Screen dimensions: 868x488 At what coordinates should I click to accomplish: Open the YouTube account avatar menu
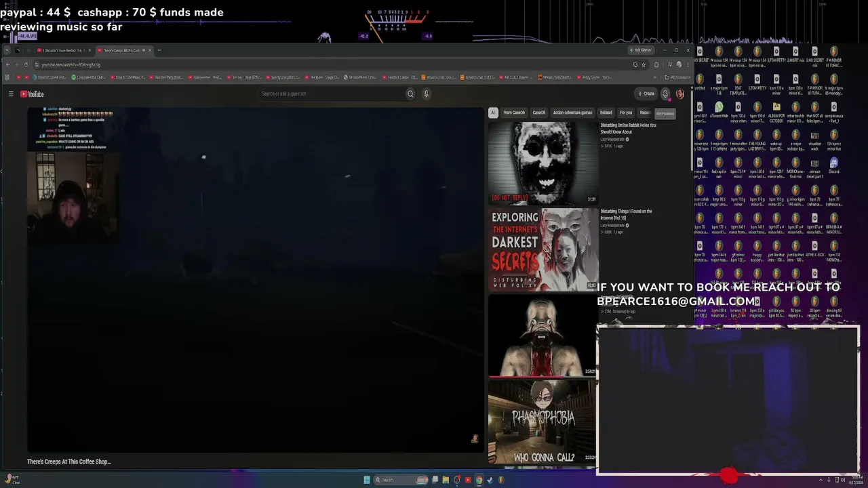tap(680, 94)
